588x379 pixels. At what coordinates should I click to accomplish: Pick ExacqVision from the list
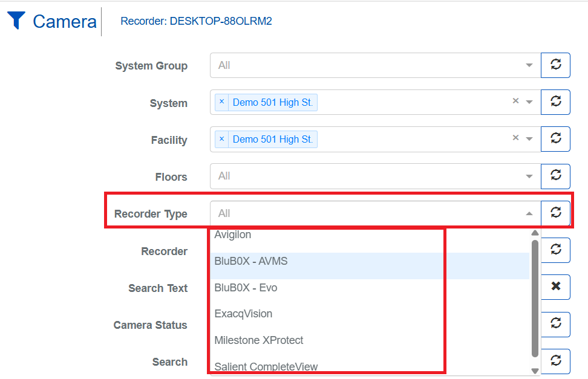tap(370, 314)
